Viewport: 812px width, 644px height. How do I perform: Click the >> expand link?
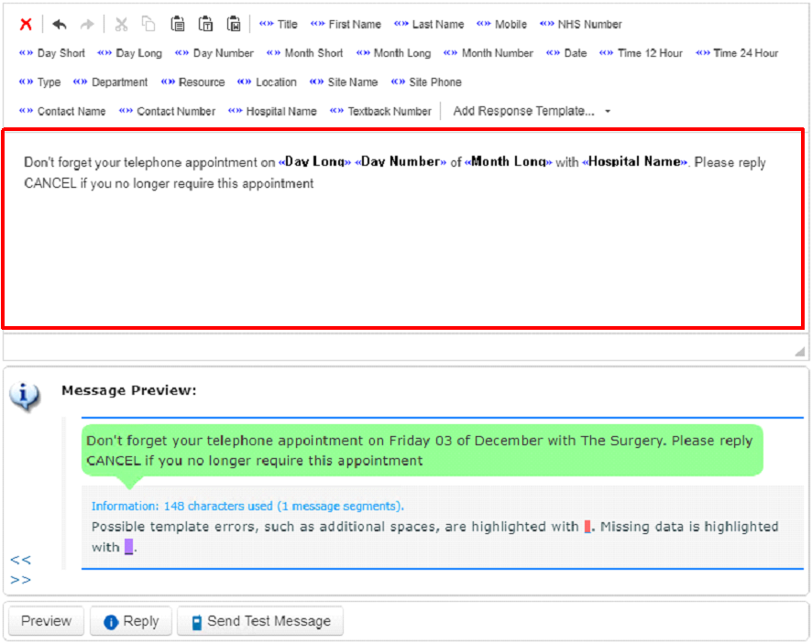point(20,579)
